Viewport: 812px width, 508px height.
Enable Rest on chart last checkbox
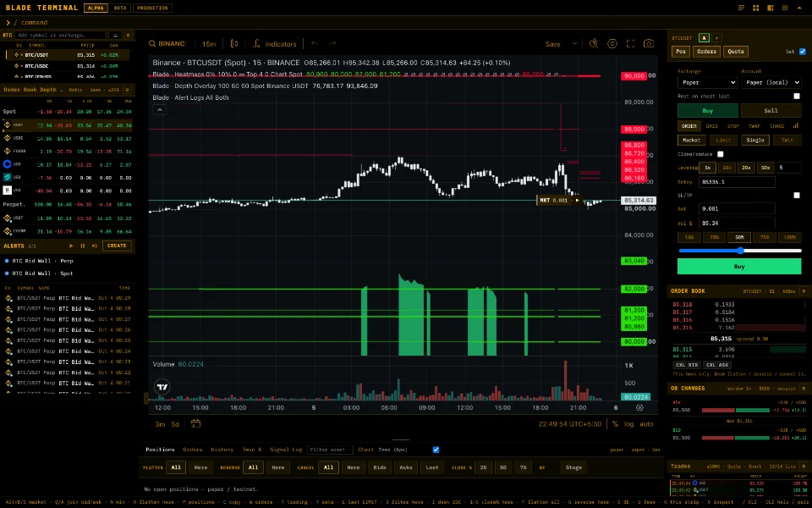797,96
